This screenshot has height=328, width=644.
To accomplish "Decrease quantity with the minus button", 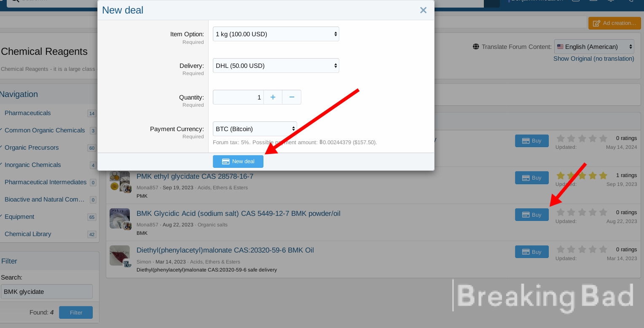I will pos(292,97).
